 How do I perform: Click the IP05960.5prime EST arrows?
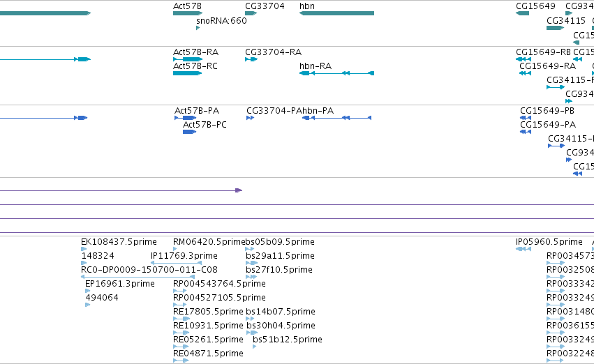(x=524, y=249)
